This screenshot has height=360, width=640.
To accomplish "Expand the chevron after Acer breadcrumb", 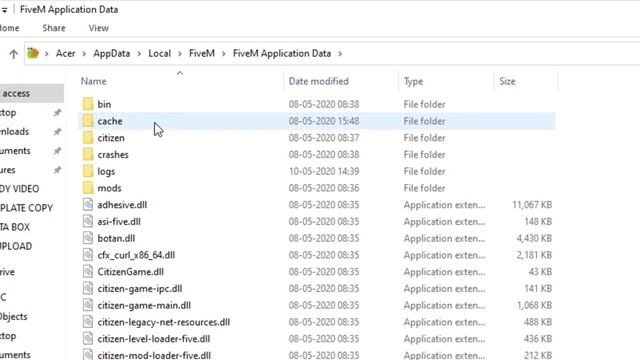I will [84, 53].
